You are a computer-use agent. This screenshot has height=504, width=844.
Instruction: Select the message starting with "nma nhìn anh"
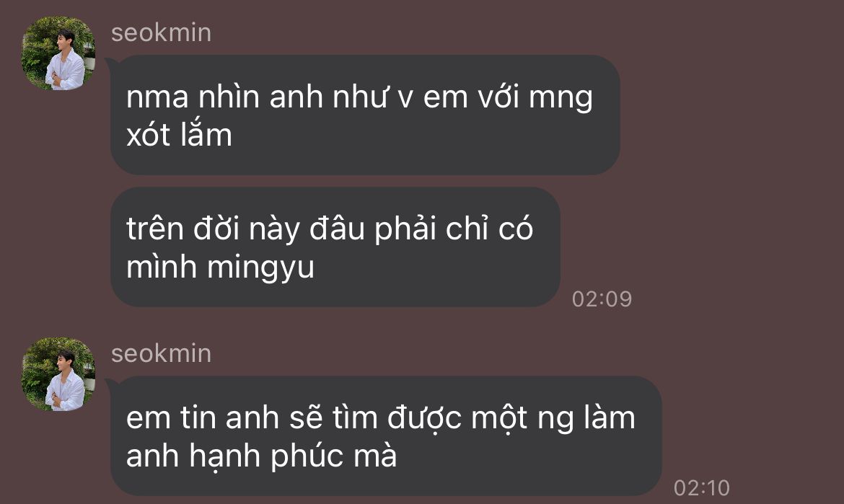tap(365, 115)
